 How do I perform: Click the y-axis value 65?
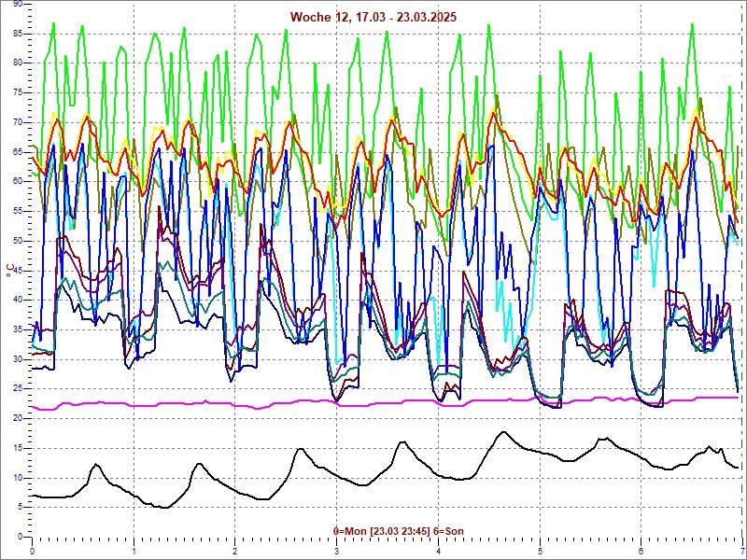click(17, 152)
